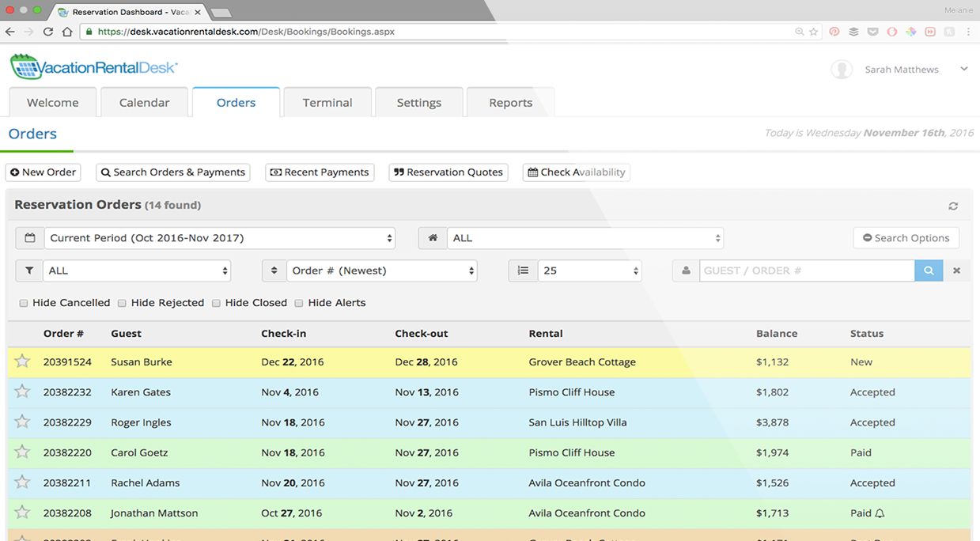
Task: Click the Check-in column header
Action: (283, 334)
